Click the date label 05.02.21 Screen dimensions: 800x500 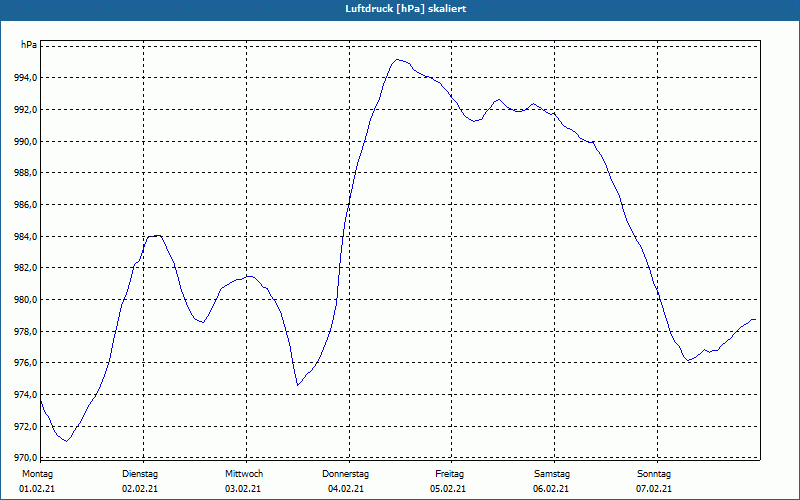[x=448, y=489]
